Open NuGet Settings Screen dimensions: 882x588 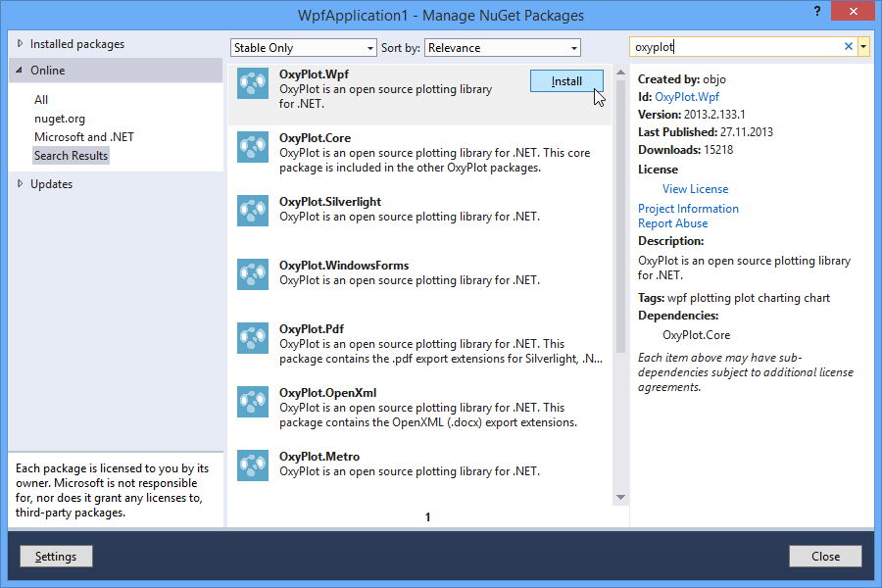click(x=56, y=556)
